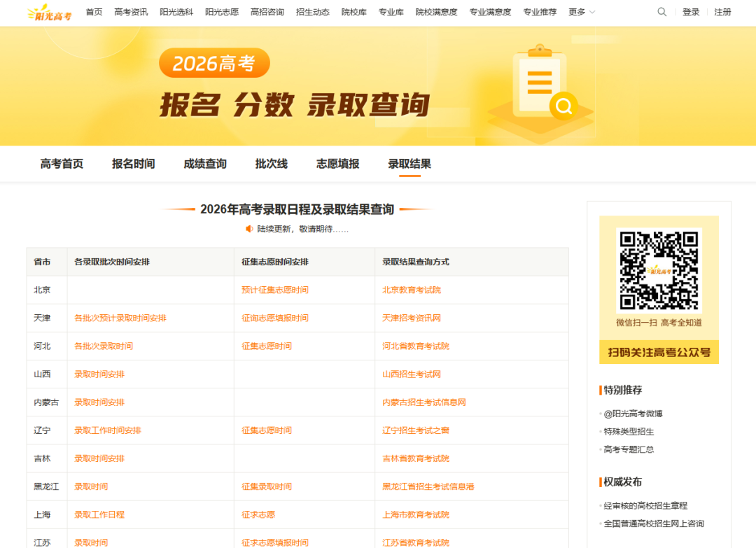Click the 黑龙江 province cell
This screenshot has width=756, height=548.
[46, 487]
